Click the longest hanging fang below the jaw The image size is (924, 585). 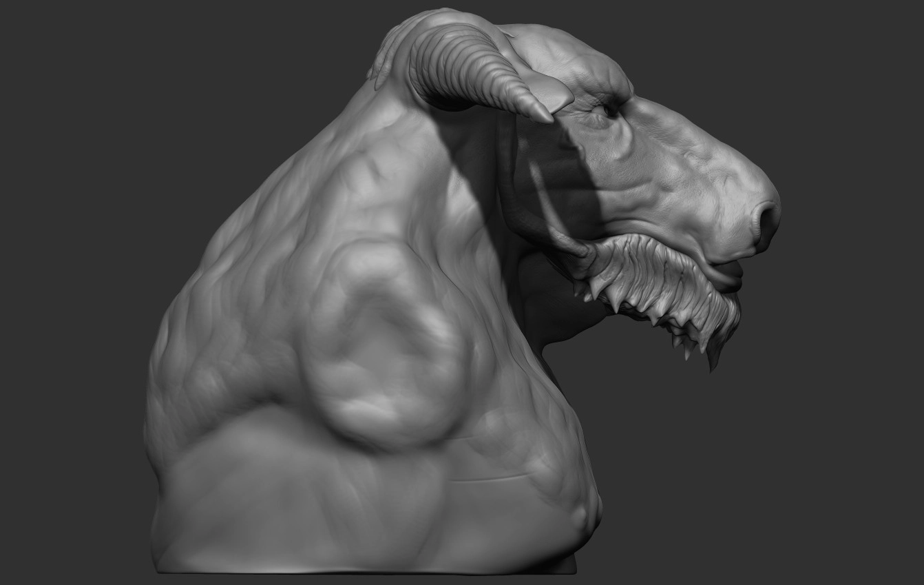pos(713,357)
